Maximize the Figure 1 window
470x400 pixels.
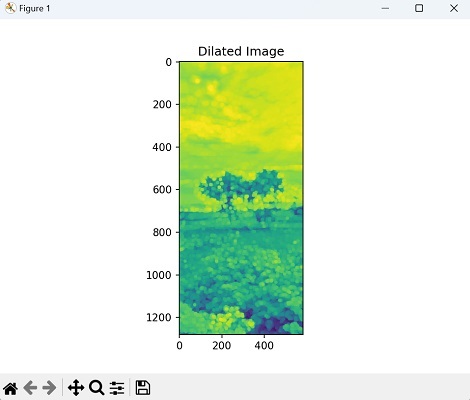pyautogui.click(x=419, y=8)
